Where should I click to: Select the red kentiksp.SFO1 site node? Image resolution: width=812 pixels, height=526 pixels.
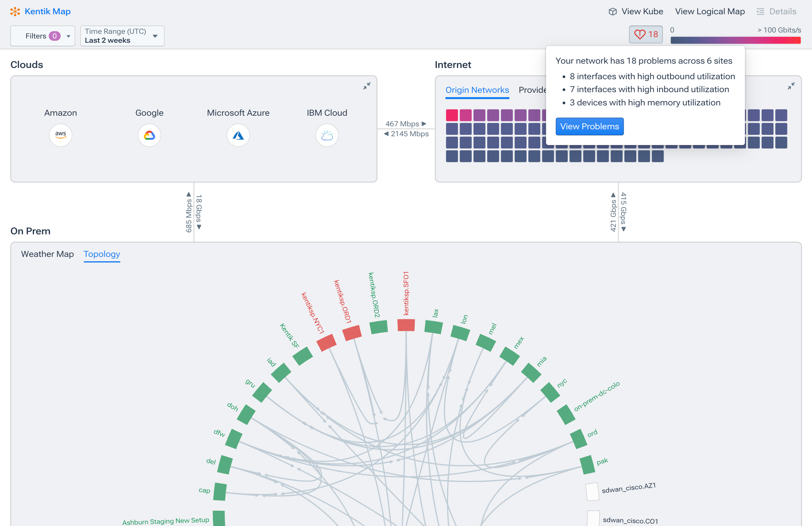[406, 325]
